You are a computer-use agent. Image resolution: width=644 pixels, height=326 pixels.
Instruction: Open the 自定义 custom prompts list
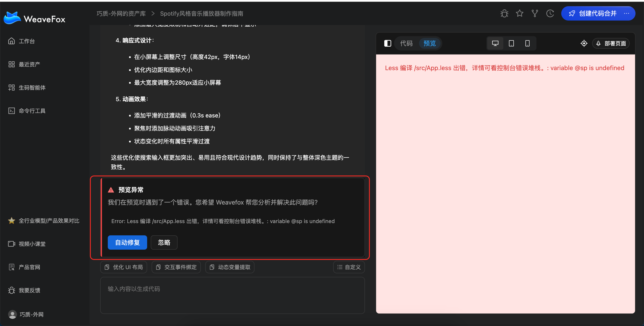pos(349,267)
